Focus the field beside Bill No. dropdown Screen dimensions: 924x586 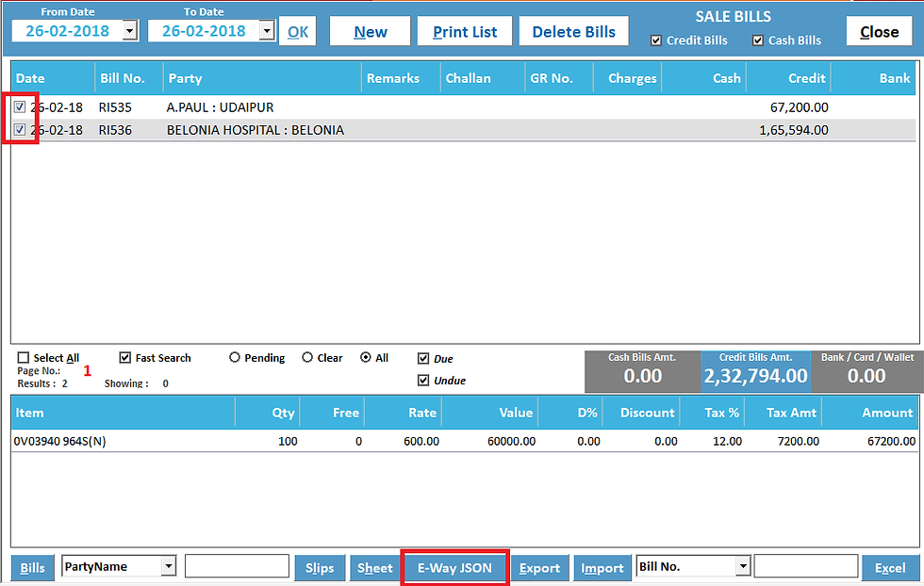pos(805,566)
